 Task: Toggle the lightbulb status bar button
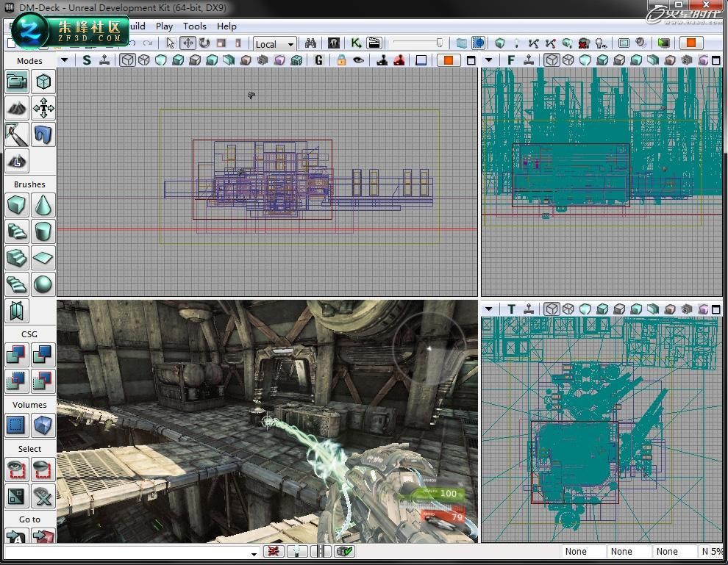point(297,551)
